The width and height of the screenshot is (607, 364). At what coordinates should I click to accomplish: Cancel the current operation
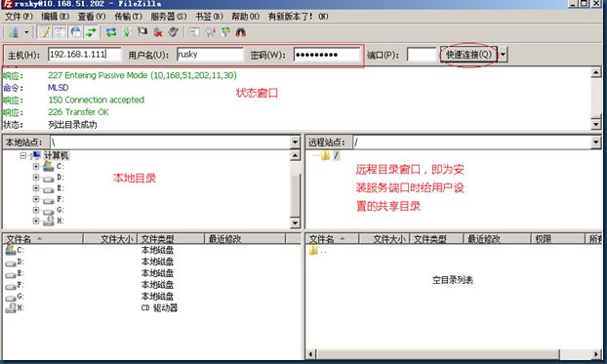(x=142, y=32)
